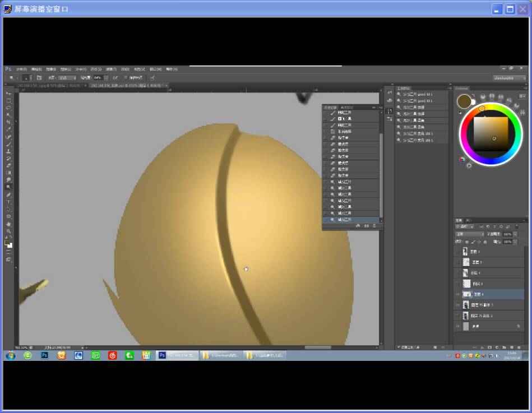The image size is (532, 413).
Task: Click foreground color circle in Coolorus panel
Action: [x=464, y=101]
